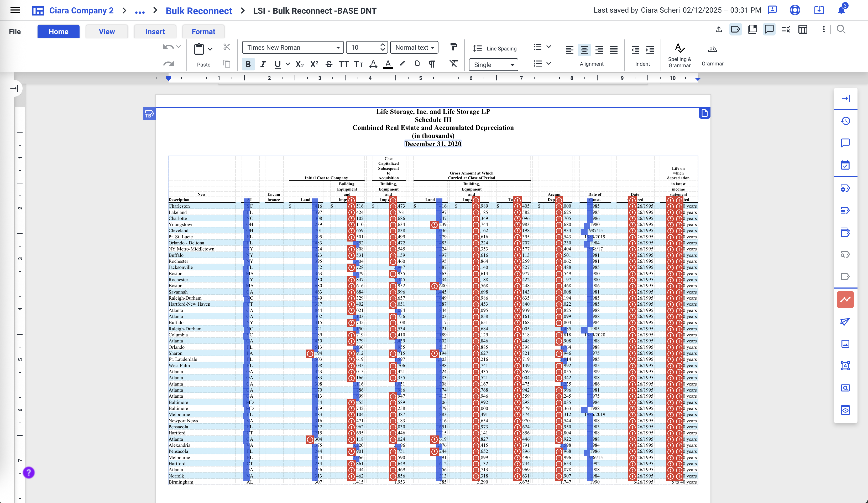Open Ciara Company 2 breadcrumb
Screen dimensions: 868x503
click(81, 11)
